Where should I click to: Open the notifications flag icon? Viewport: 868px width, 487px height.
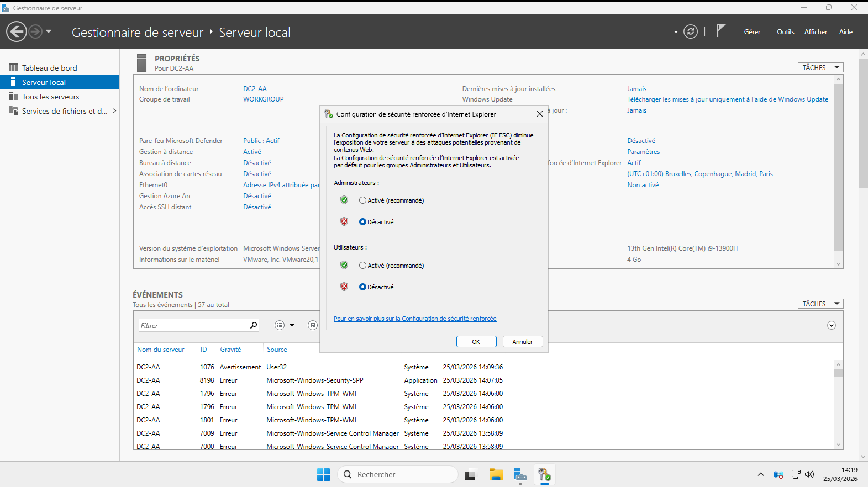pyautogui.click(x=720, y=30)
